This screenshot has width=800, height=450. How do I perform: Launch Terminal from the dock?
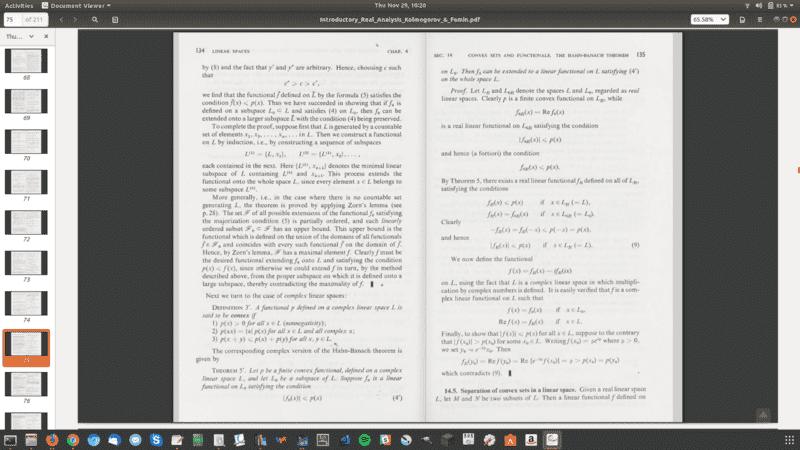(x=10, y=440)
